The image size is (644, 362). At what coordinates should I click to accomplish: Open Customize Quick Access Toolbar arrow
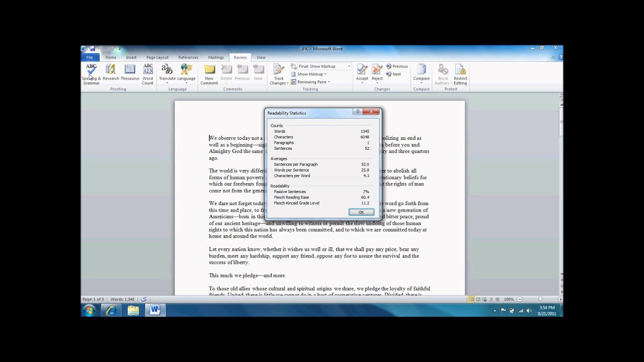119,49
